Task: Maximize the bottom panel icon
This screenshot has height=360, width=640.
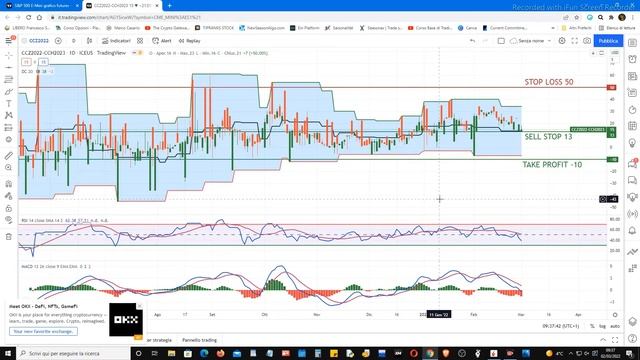Action: coord(615,340)
